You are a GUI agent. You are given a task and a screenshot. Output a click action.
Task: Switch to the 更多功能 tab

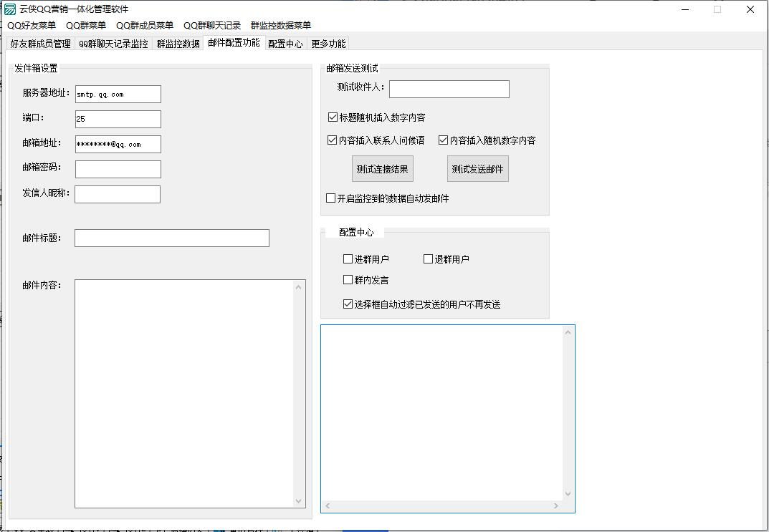(x=328, y=44)
